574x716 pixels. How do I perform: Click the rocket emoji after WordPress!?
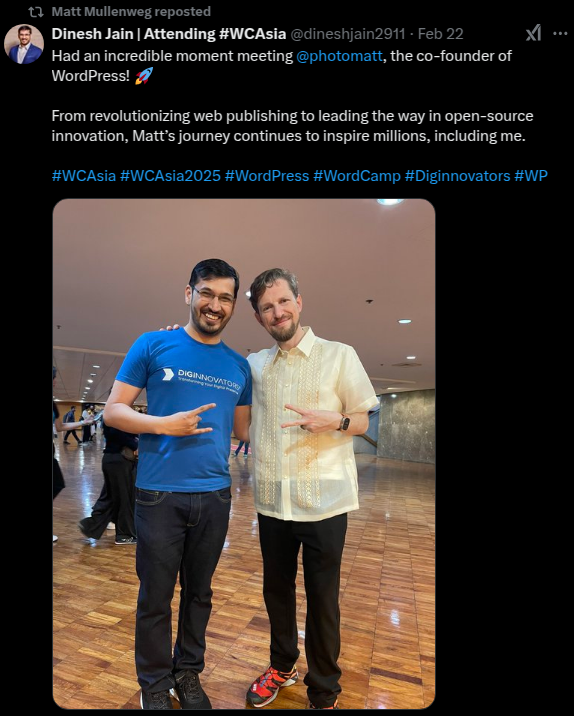(x=144, y=76)
